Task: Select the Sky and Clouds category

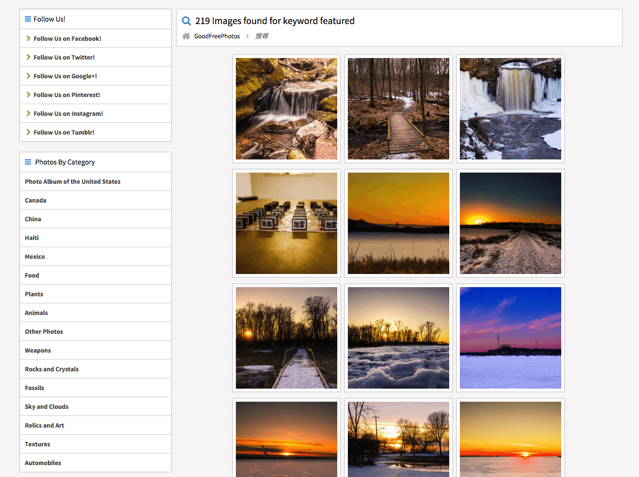Action: point(46,406)
